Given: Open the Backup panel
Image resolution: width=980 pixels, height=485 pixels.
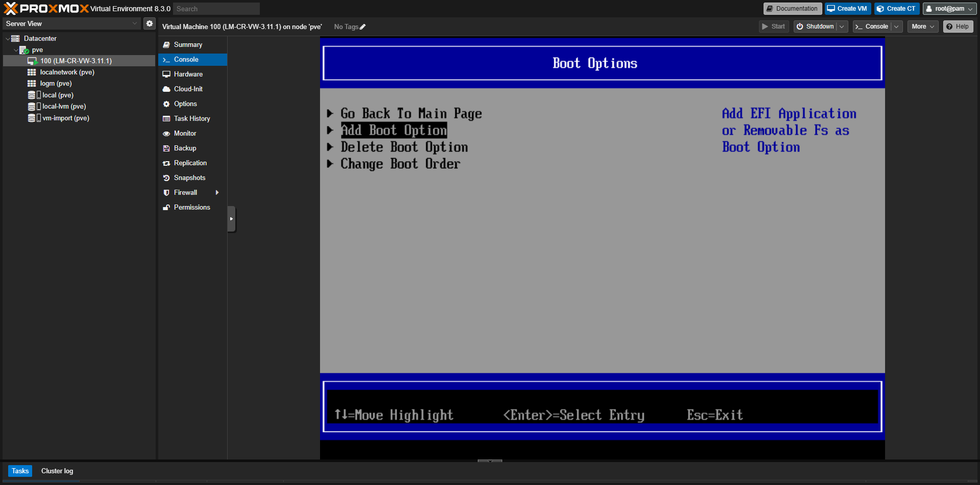Looking at the screenshot, I should [x=185, y=148].
